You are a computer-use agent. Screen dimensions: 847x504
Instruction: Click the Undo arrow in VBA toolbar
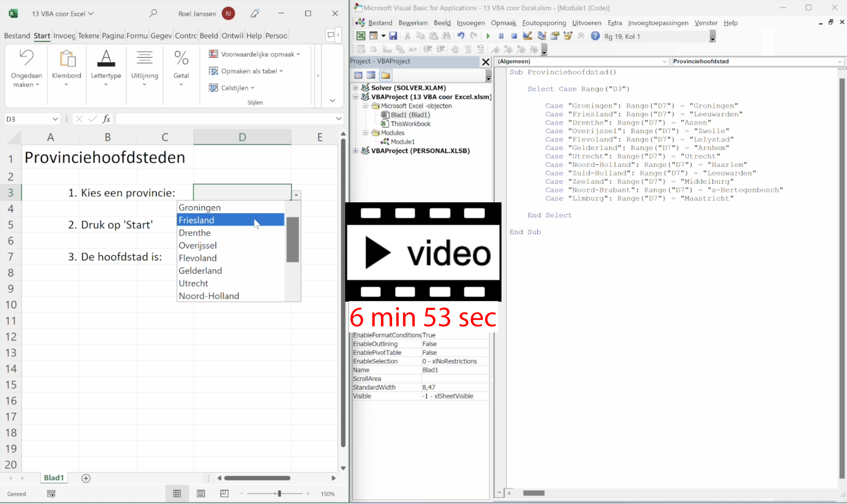(x=461, y=36)
